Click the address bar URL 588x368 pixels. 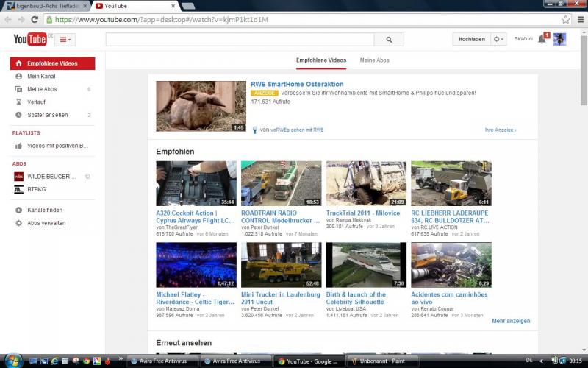coord(161,20)
